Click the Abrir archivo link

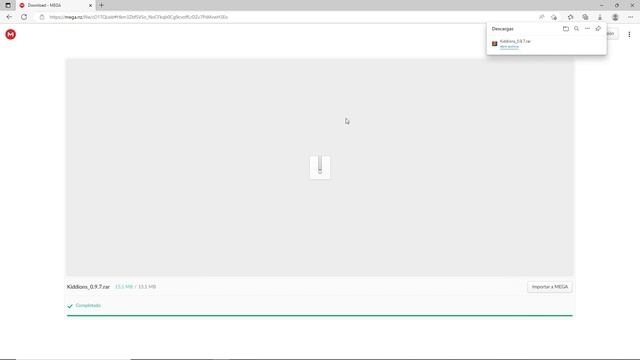point(509,47)
